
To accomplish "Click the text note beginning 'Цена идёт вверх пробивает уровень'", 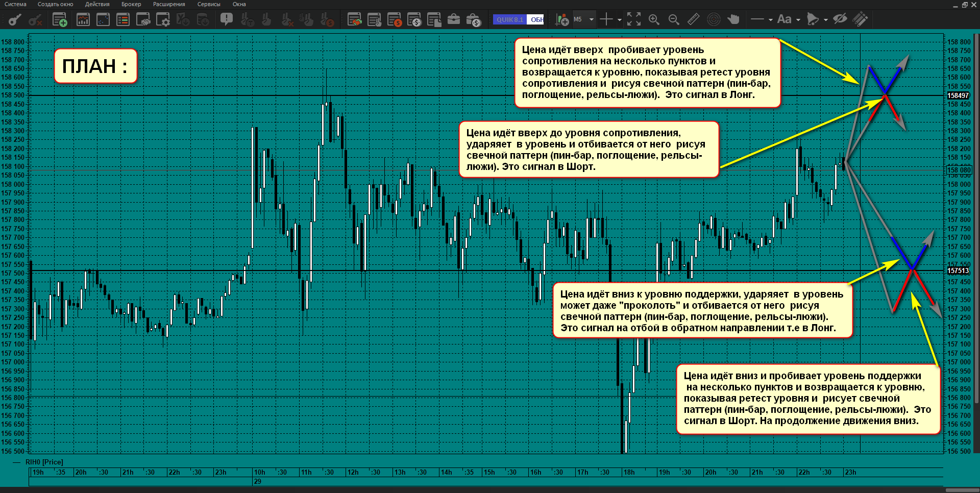I will point(648,72).
